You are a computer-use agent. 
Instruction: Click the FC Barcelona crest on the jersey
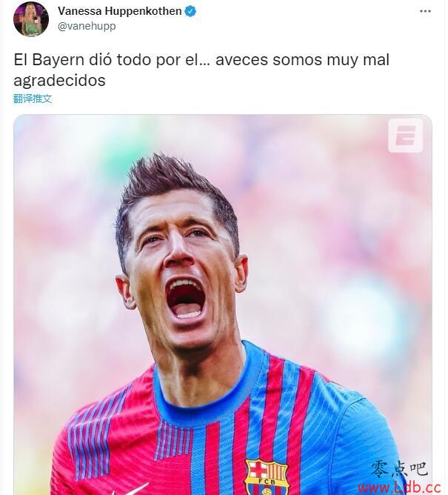pyautogui.click(x=267, y=476)
